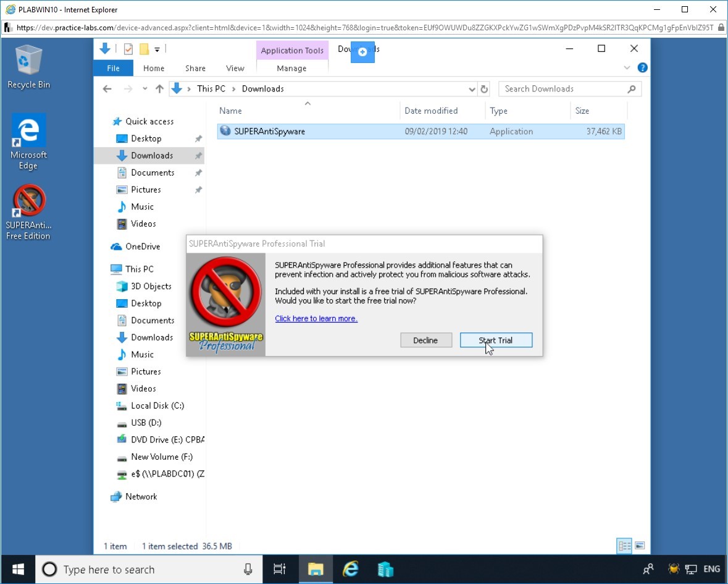This screenshot has height=584, width=728.
Task: Click the browser URL address field
Action: [x=364, y=27]
